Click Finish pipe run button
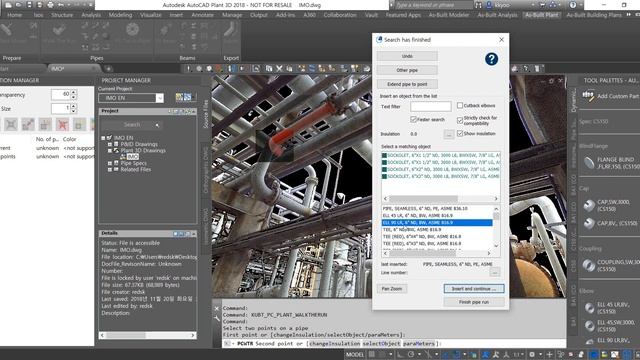Image resolution: width=640 pixels, height=360 pixels. click(x=473, y=302)
